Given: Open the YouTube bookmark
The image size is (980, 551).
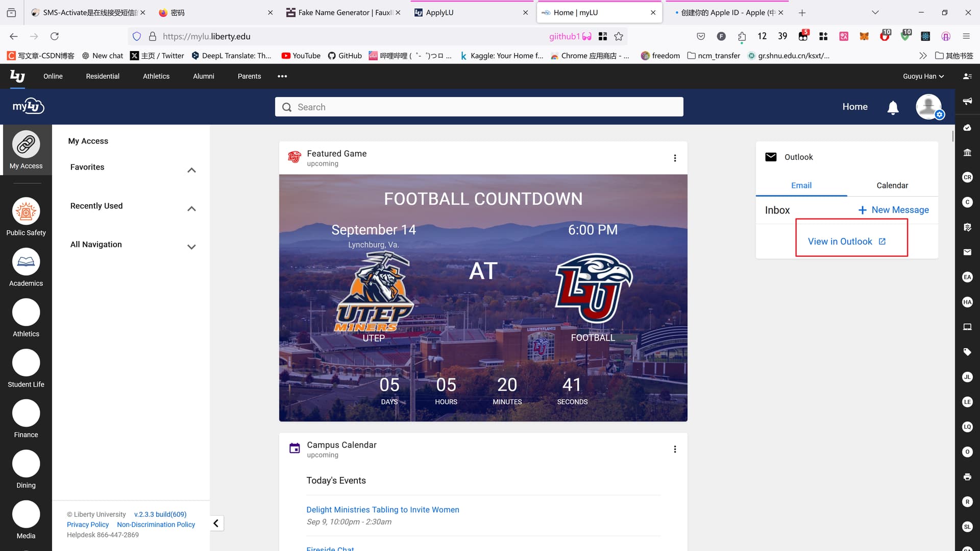Looking at the screenshot, I should (301, 56).
